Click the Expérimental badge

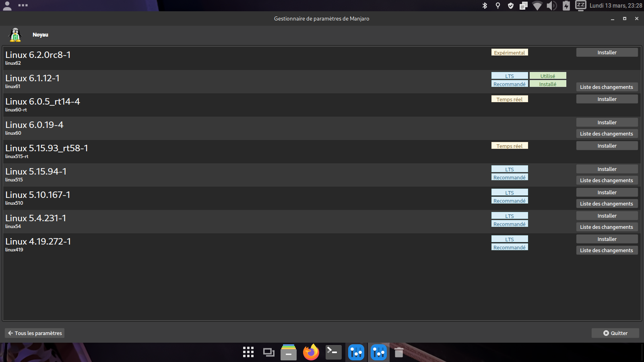510,53
